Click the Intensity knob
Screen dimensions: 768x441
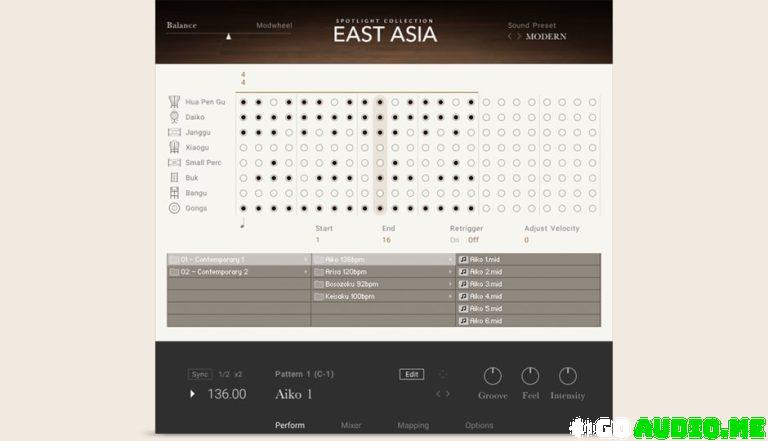[568, 376]
